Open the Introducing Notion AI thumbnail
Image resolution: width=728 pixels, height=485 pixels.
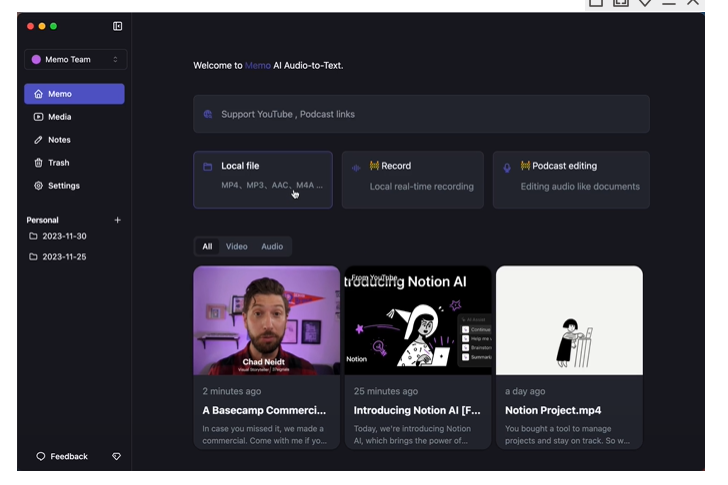[x=418, y=320]
